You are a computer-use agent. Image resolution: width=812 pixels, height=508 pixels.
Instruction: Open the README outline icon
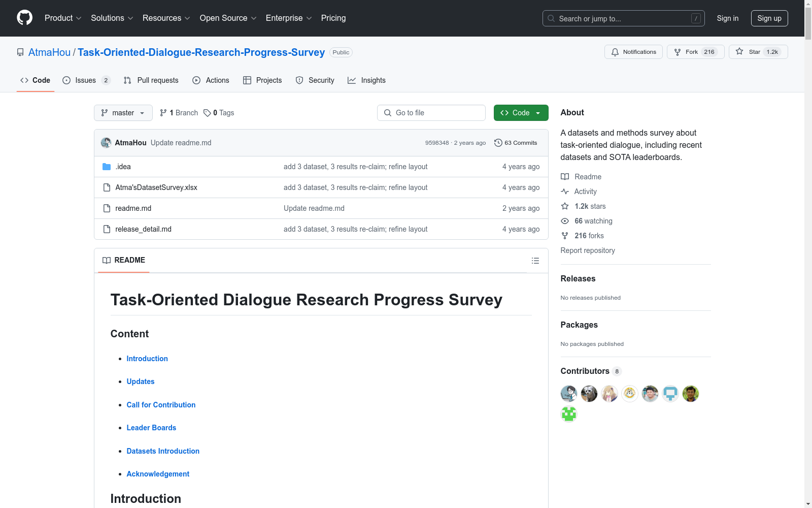tap(535, 261)
